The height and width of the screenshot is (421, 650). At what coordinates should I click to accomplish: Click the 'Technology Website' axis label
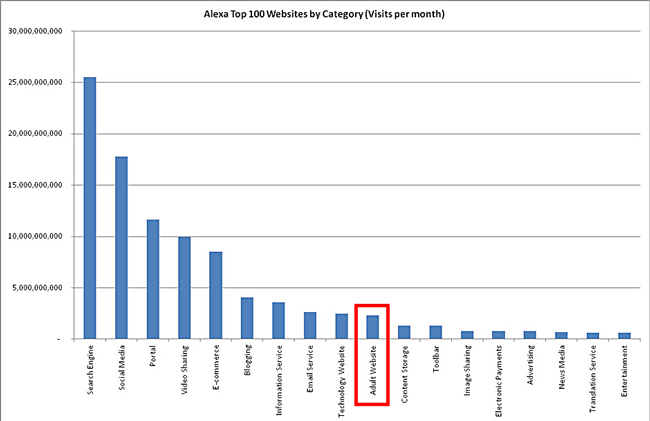click(342, 381)
